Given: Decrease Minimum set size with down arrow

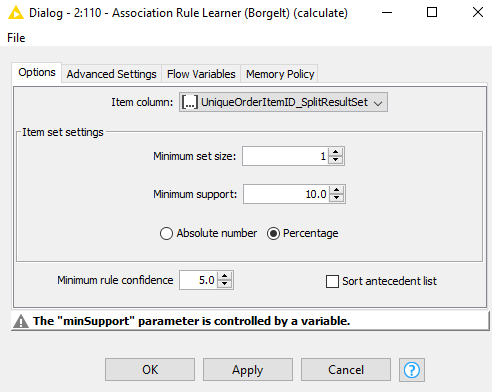Looking at the screenshot, I should pyautogui.click(x=336, y=160).
